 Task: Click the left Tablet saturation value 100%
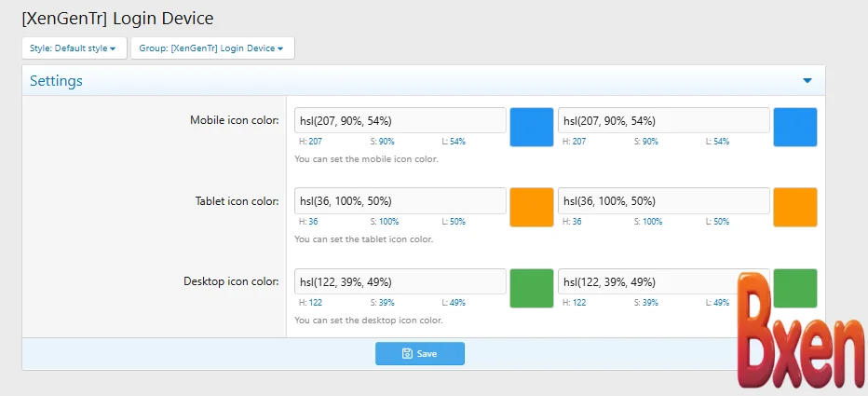(389, 222)
